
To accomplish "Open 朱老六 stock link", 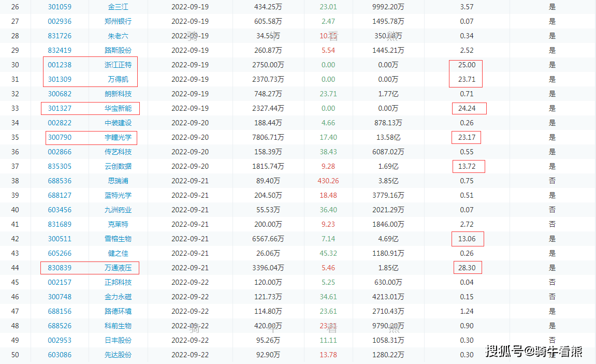I will [118, 36].
